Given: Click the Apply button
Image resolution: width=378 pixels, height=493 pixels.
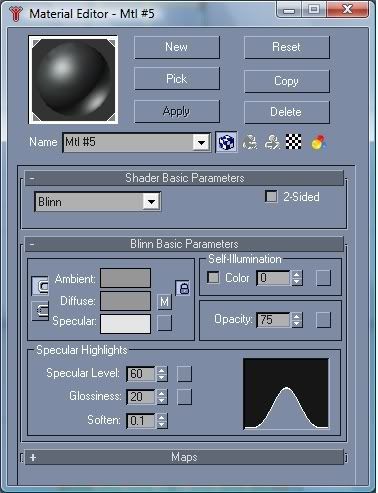Looking at the screenshot, I should point(177,111).
